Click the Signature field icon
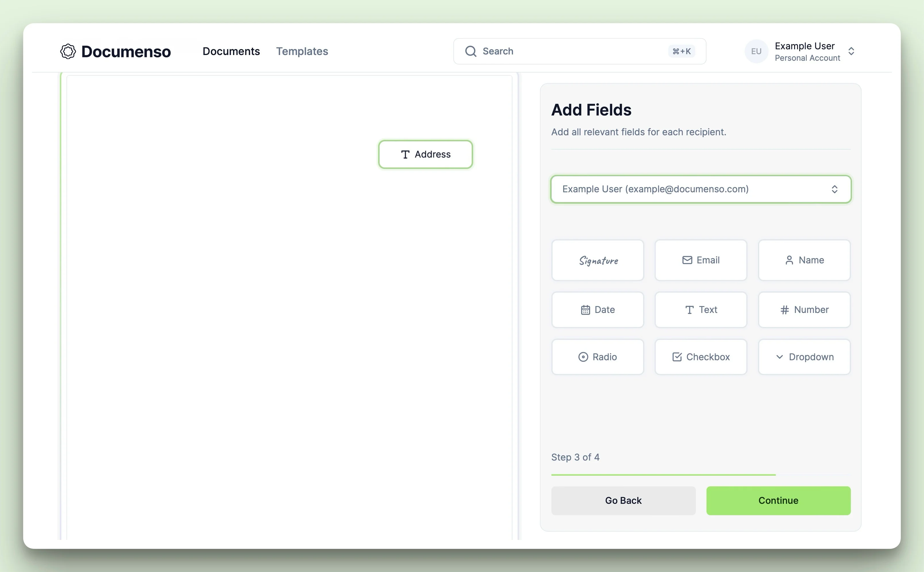 [597, 260]
